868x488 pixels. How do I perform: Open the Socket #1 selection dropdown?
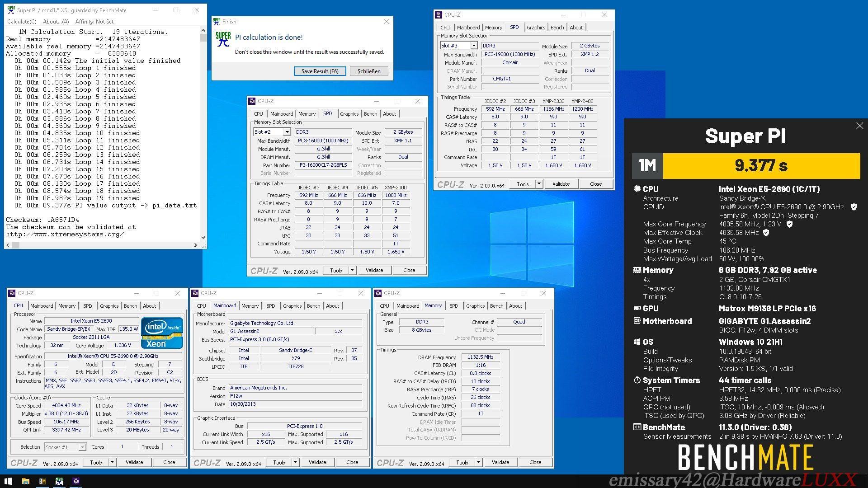click(82, 447)
